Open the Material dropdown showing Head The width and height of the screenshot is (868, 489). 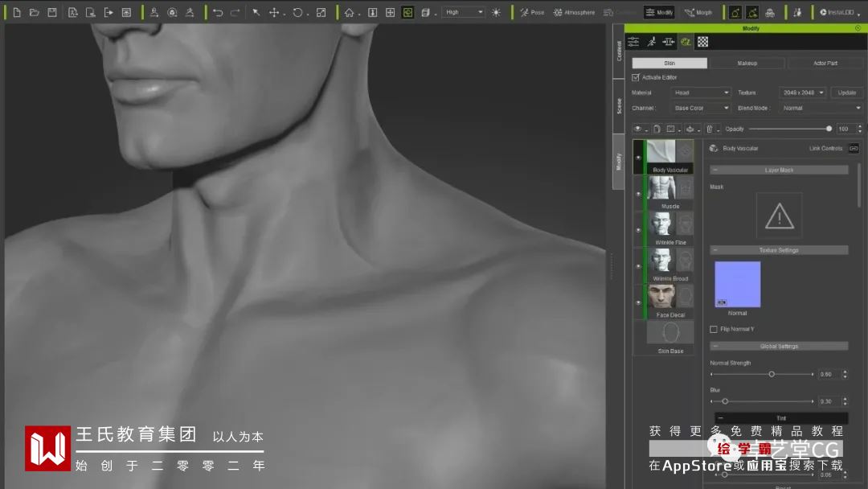click(701, 92)
